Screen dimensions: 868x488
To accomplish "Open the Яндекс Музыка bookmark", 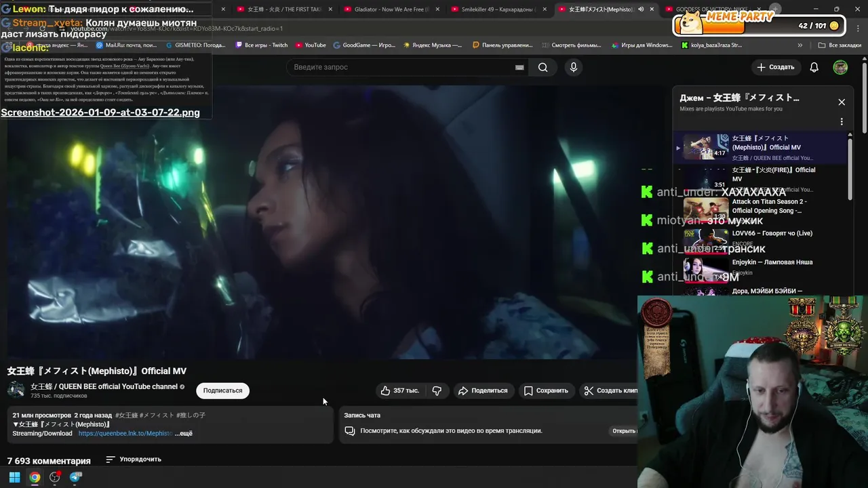I will [433, 45].
